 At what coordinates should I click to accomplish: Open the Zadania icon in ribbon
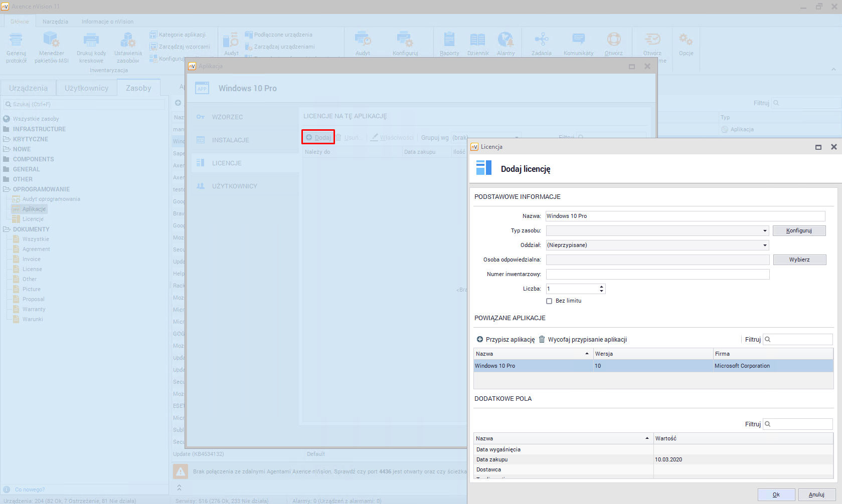pyautogui.click(x=541, y=40)
